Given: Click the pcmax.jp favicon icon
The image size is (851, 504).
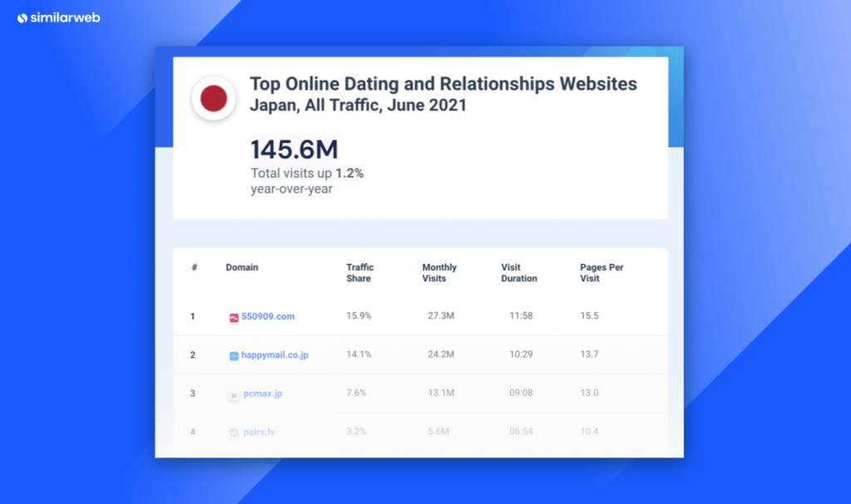Looking at the screenshot, I should [234, 394].
